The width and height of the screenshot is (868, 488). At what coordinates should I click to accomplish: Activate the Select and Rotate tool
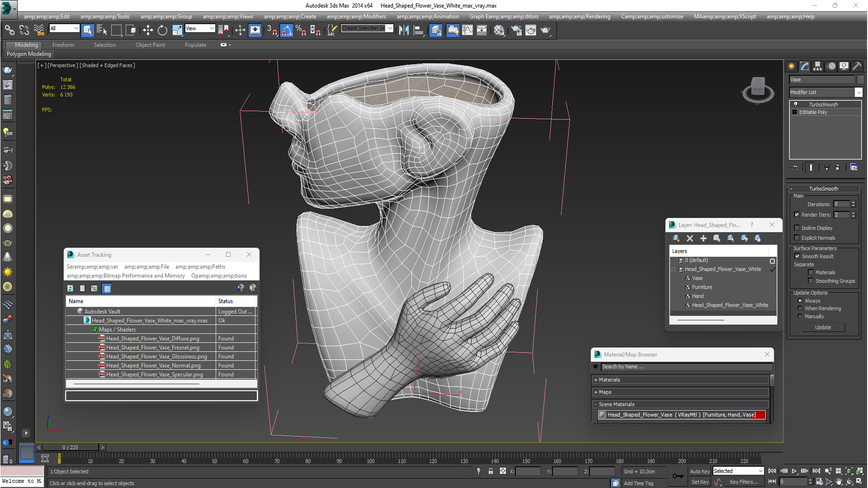[162, 30]
